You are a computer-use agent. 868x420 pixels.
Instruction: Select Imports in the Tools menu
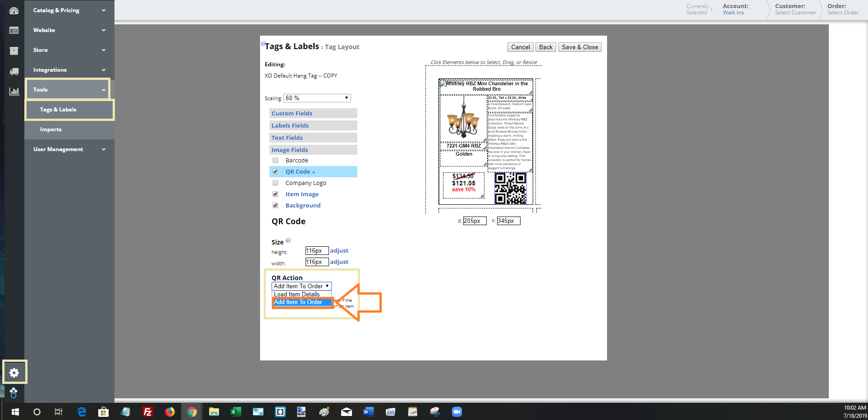50,129
